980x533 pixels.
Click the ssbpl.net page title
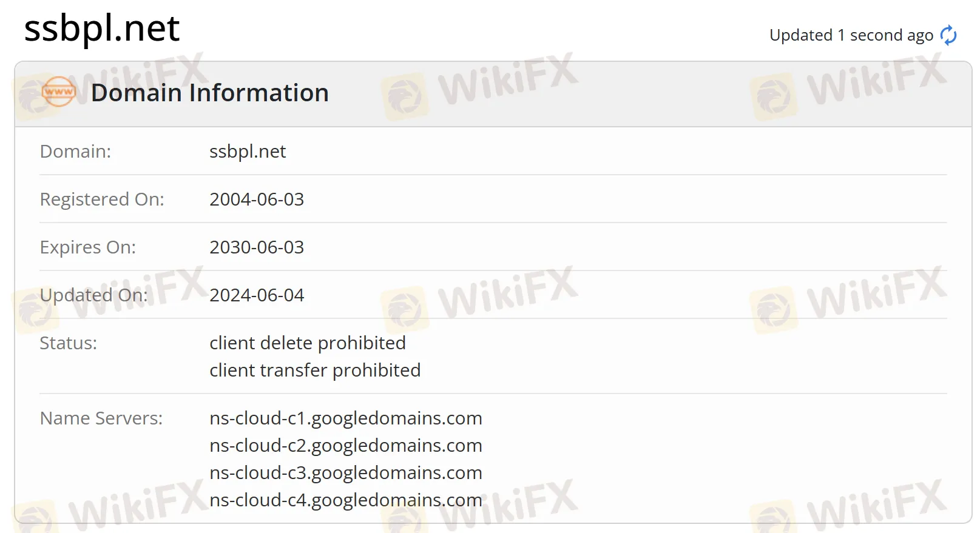[101, 28]
